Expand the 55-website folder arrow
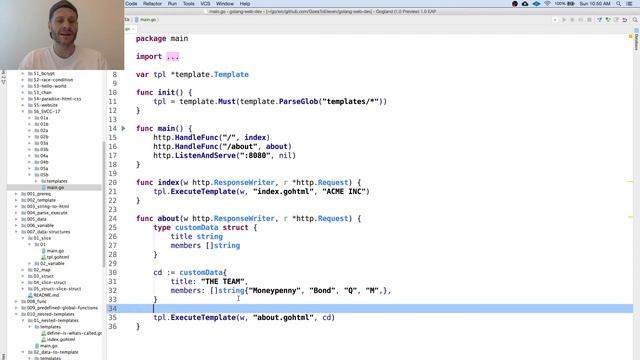The image size is (640, 360). 23,105
